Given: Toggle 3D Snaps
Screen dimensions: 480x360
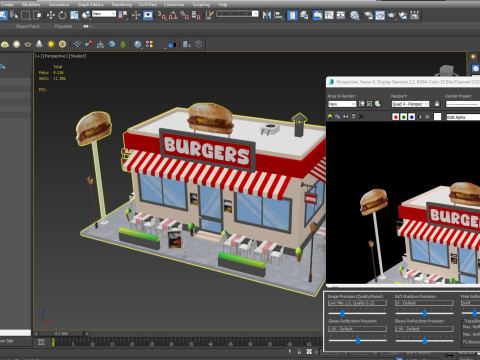Looking at the screenshot, I should tap(162, 15).
